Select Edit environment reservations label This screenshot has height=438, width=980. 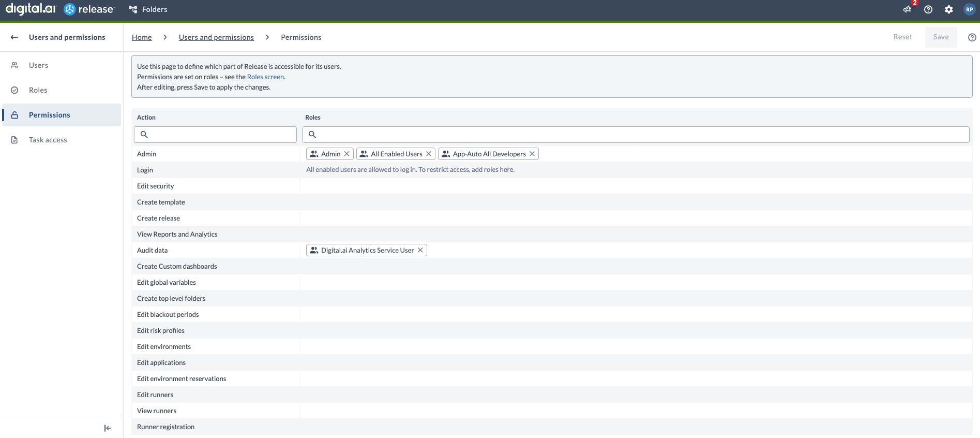[182, 378]
